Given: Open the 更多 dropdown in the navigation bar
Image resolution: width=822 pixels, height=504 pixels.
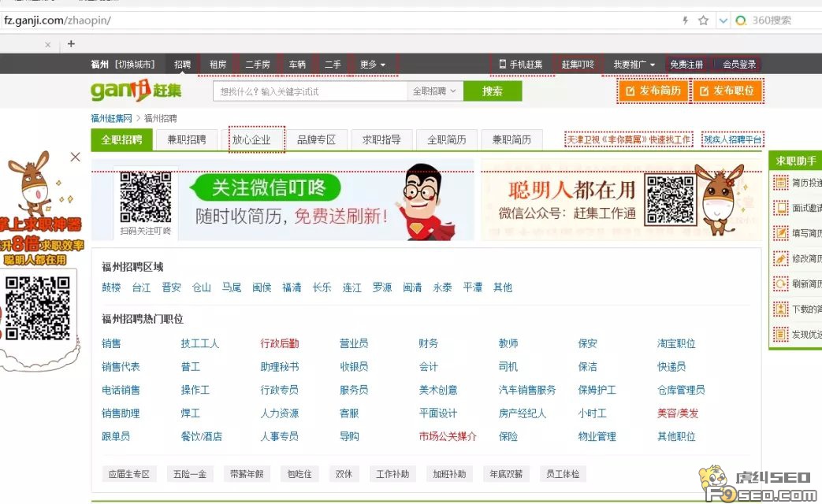Looking at the screenshot, I should point(369,64).
